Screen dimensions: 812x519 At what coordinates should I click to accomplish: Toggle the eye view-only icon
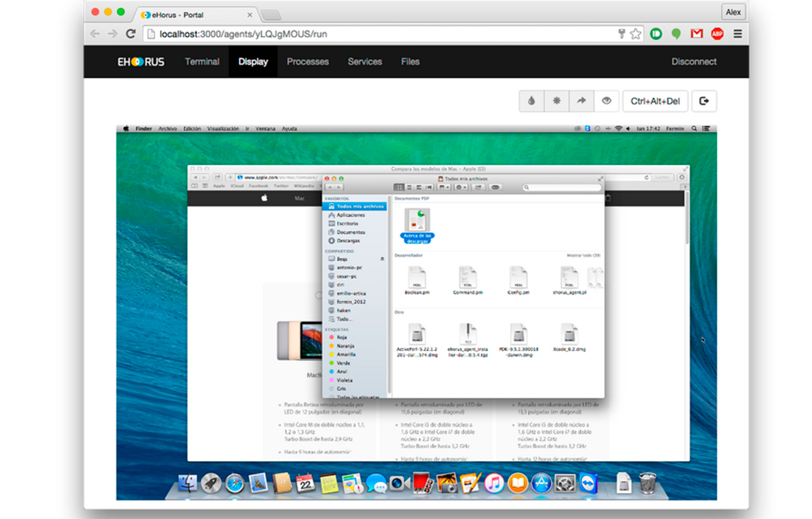607,101
